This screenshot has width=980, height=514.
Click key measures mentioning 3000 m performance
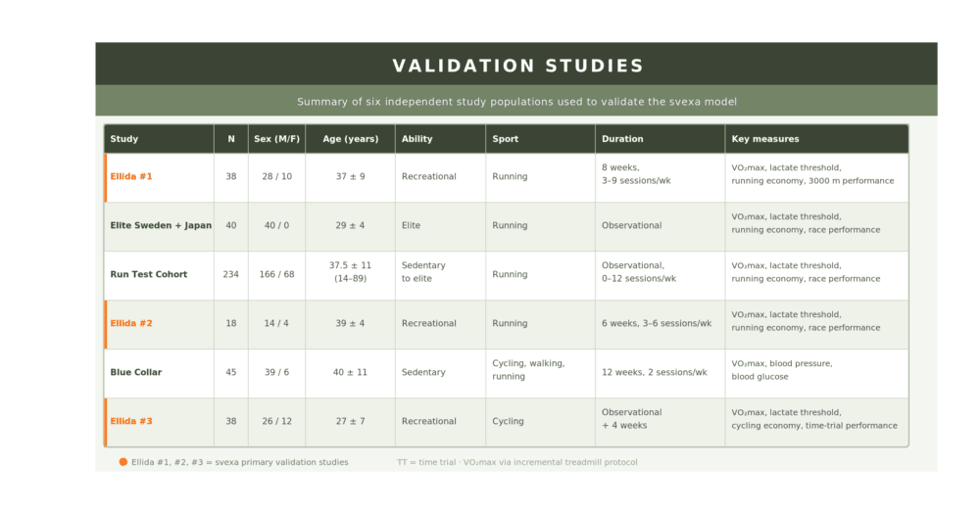point(812,173)
